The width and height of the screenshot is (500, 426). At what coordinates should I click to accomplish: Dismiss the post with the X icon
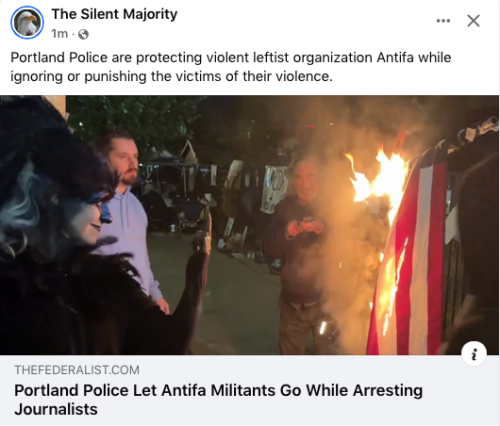[473, 21]
